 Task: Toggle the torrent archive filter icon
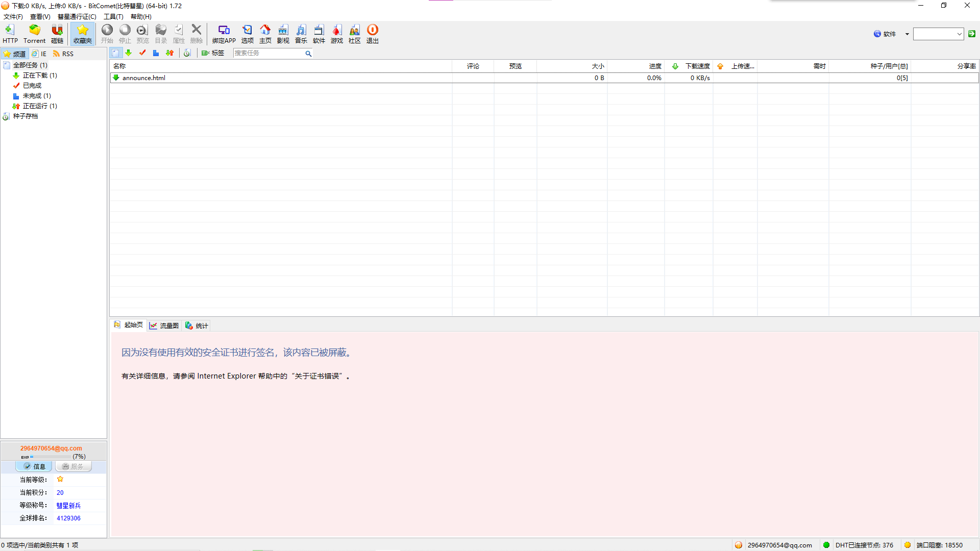pyautogui.click(x=187, y=53)
